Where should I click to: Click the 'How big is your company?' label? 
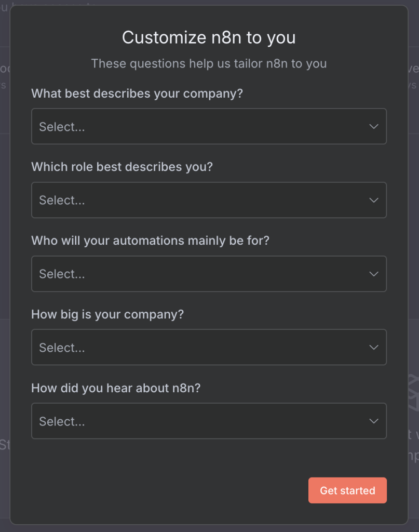107,314
